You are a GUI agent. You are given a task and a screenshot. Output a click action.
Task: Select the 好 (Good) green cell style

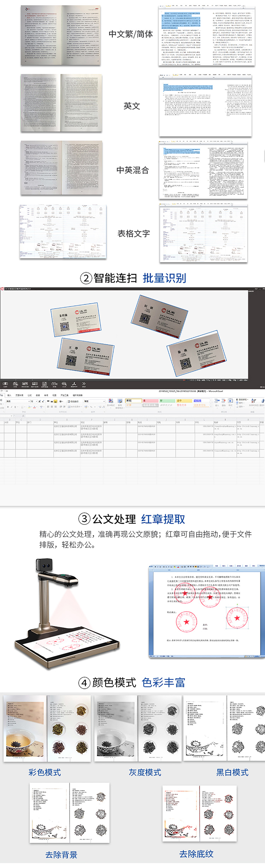click(167, 401)
